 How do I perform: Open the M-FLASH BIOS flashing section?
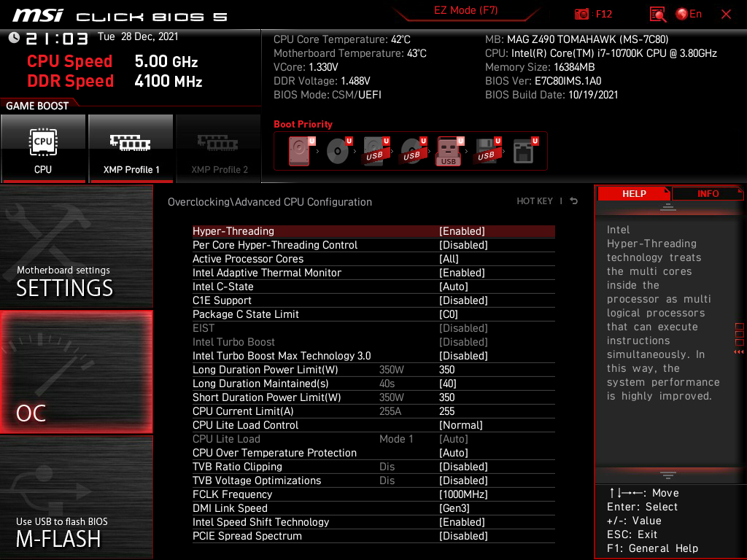click(x=76, y=497)
